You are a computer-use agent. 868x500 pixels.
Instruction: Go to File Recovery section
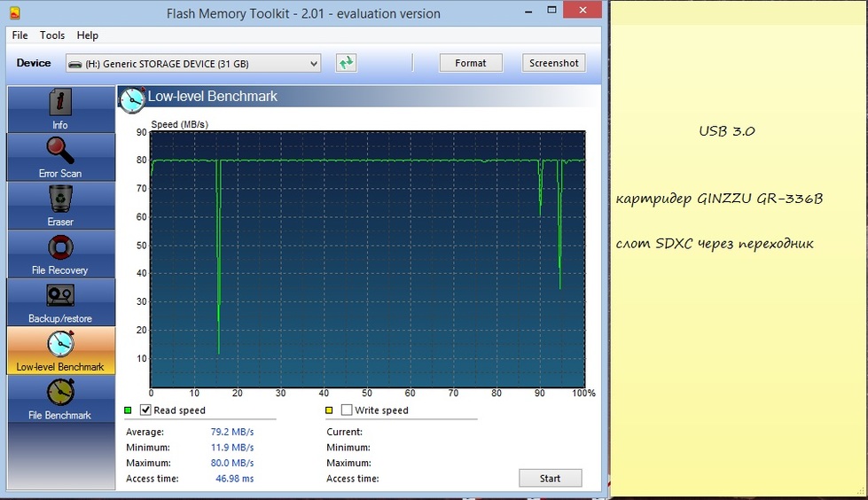click(60, 254)
